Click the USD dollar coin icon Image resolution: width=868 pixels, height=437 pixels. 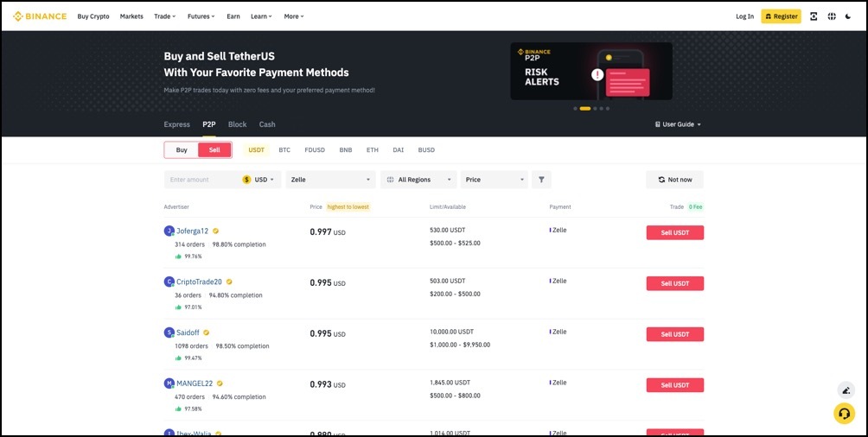(247, 180)
